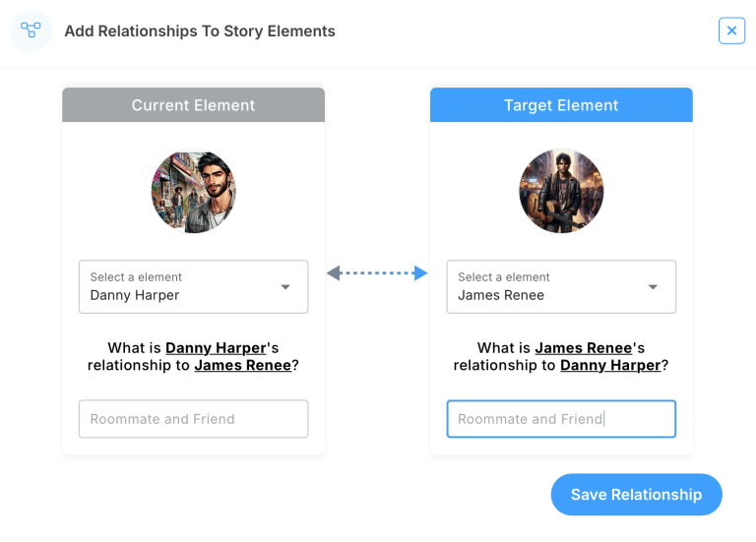Expand the Target Element dropdown caret
The image size is (756, 542).
pos(653,287)
